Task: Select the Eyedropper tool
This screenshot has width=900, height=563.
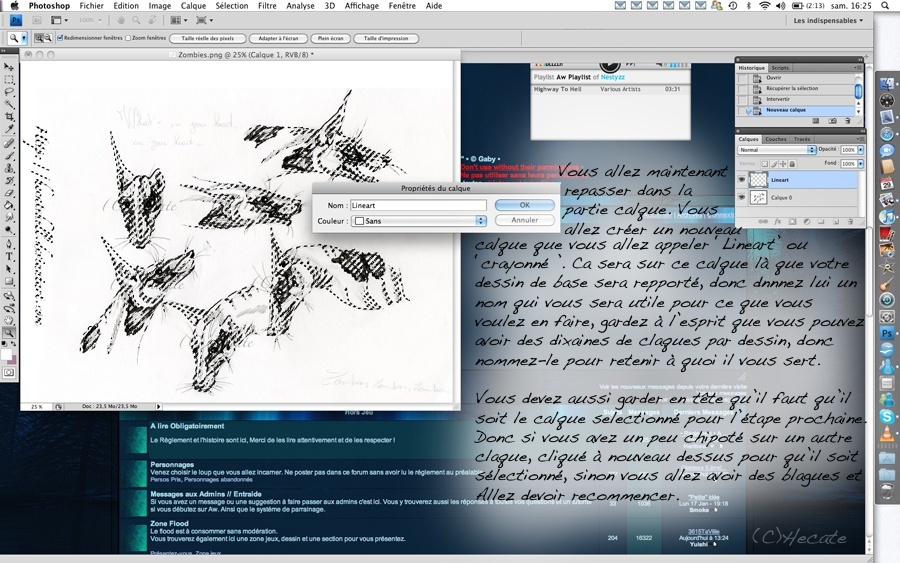Action: click(x=9, y=129)
